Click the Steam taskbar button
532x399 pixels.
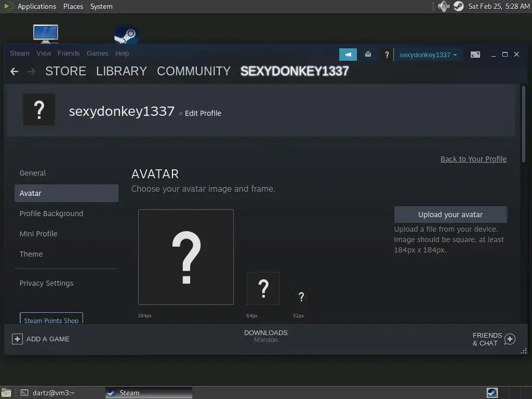coord(149,393)
